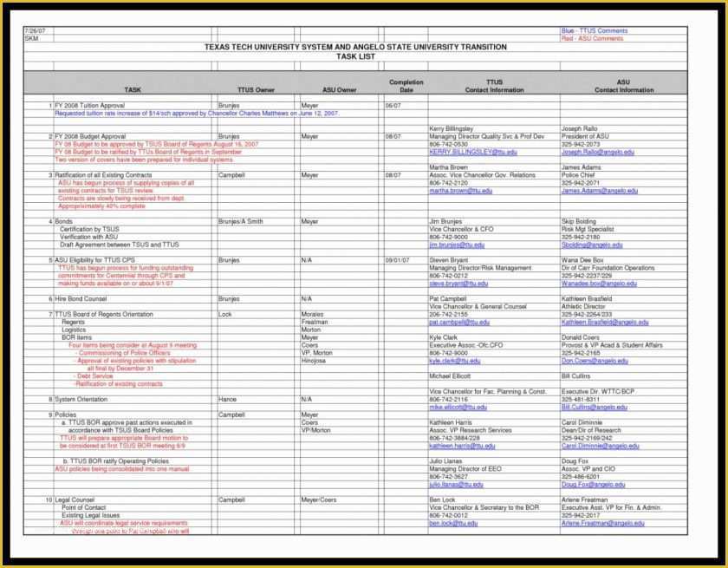Select the 'Brunjes/A Smith' owner cell
728x568 pixels.
pos(241,221)
